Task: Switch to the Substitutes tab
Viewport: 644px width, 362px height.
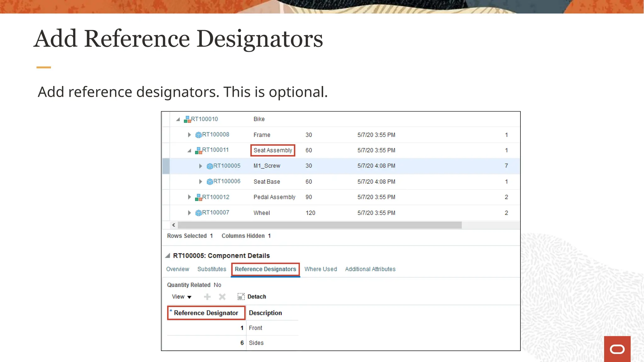Action: pos(212,269)
